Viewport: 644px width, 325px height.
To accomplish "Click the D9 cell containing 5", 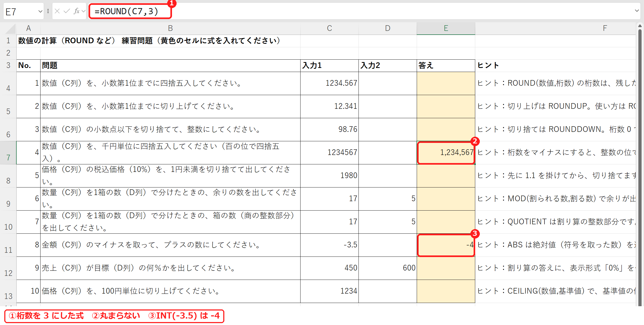I will point(388,199).
